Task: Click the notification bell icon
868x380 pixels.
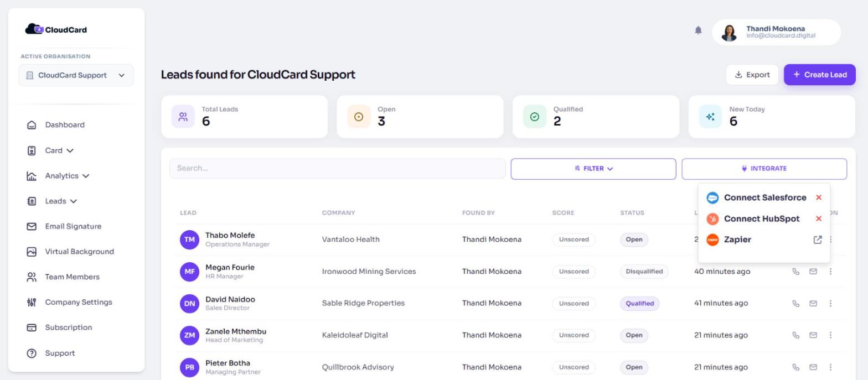Action: click(x=698, y=30)
